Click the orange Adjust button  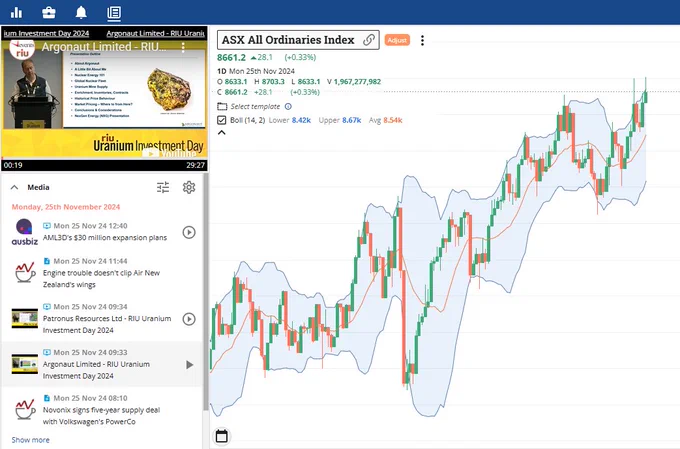(x=397, y=40)
